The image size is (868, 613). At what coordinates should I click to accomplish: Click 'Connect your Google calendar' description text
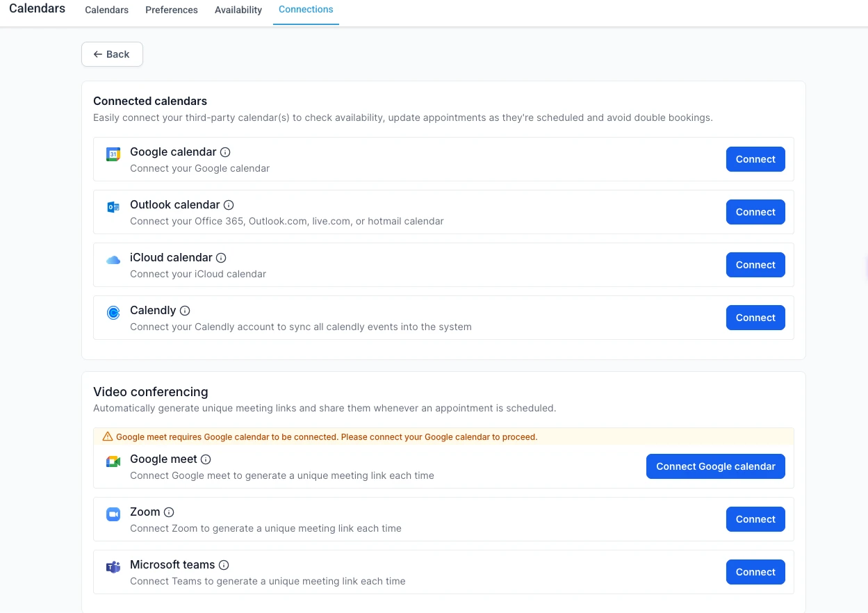(x=199, y=168)
